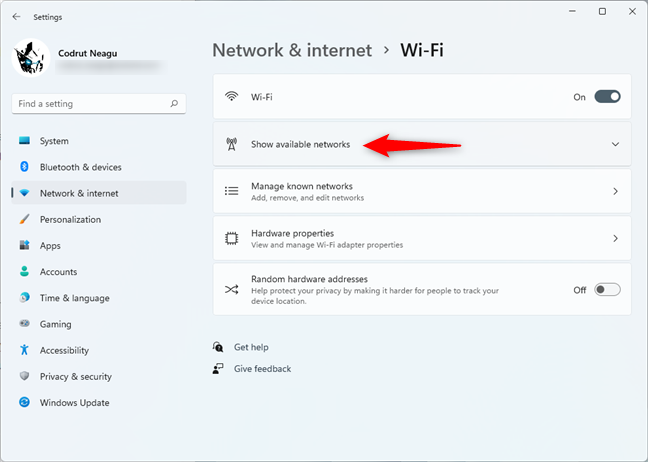Click the System monitor icon
648x462 pixels.
pyautogui.click(x=24, y=141)
